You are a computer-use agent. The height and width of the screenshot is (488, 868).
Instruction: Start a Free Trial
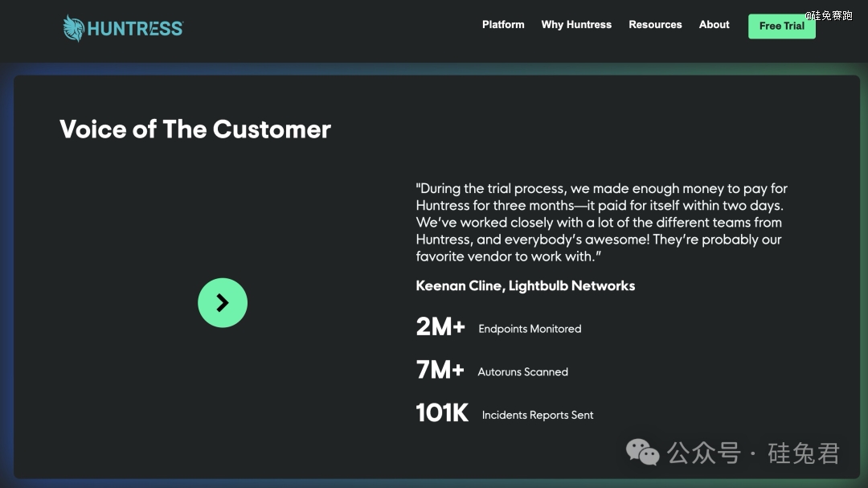coord(781,26)
